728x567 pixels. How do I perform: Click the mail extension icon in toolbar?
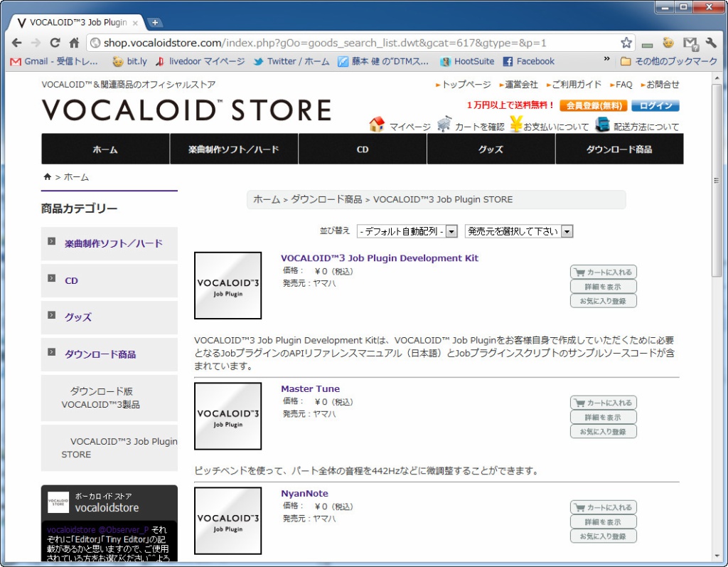[690, 43]
